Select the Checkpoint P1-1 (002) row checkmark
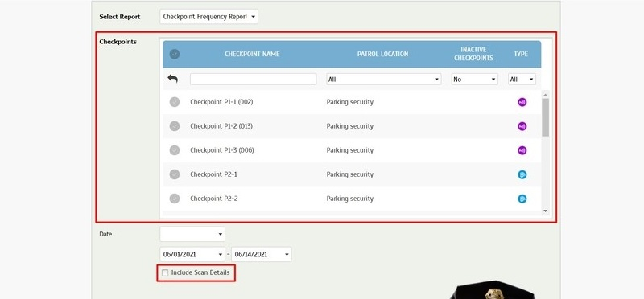The image size is (644, 299). [175, 102]
